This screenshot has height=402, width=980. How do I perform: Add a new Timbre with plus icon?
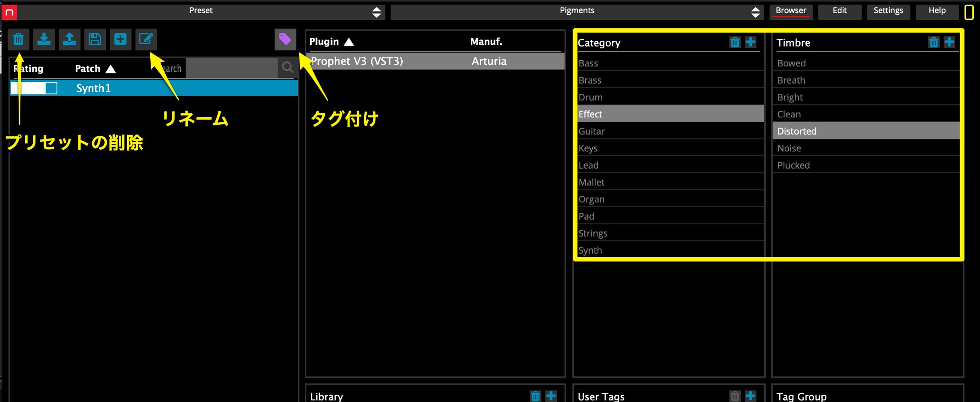[x=949, y=43]
